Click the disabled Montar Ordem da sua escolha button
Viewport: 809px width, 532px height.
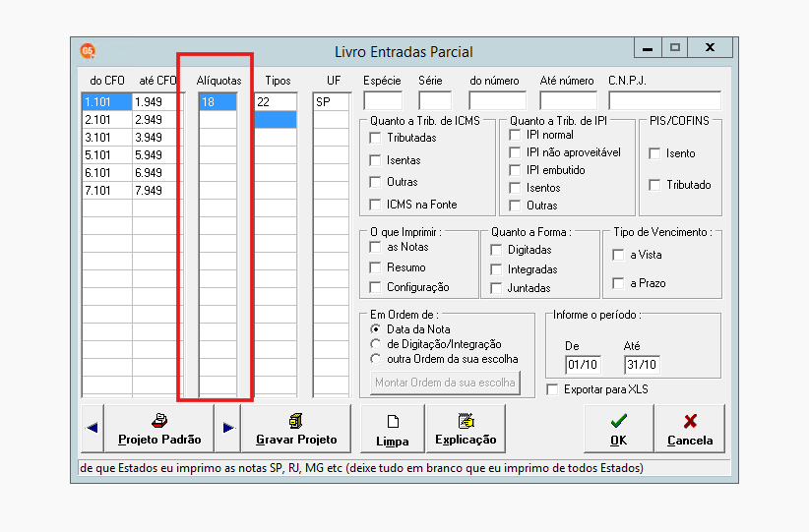(x=445, y=383)
